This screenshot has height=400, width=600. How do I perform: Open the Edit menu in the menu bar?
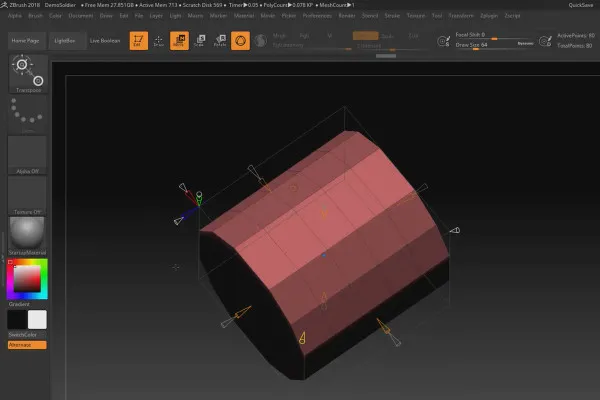click(x=124, y=16)
